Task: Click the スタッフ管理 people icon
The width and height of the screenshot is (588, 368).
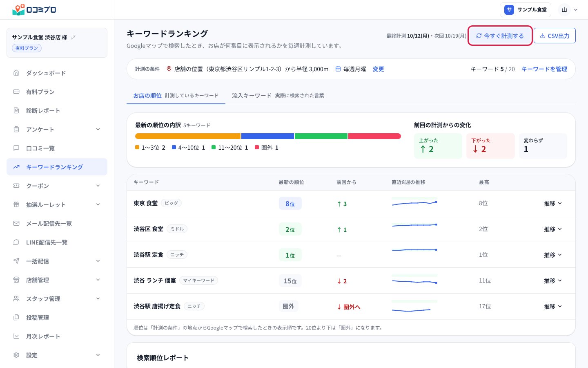Action: (16, 298)
